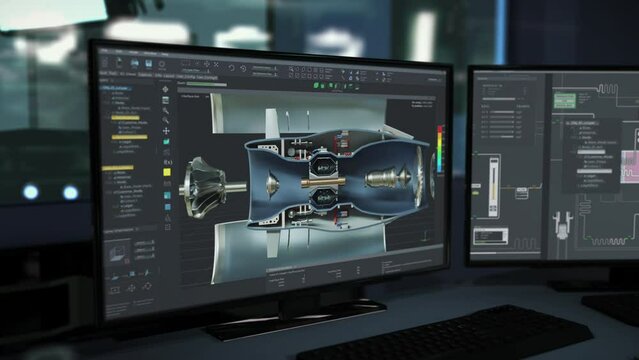The width and height of the screenshot is (639, 360).
Task: Select the upper magnifier zoom tool
Action: coord(165,110)
